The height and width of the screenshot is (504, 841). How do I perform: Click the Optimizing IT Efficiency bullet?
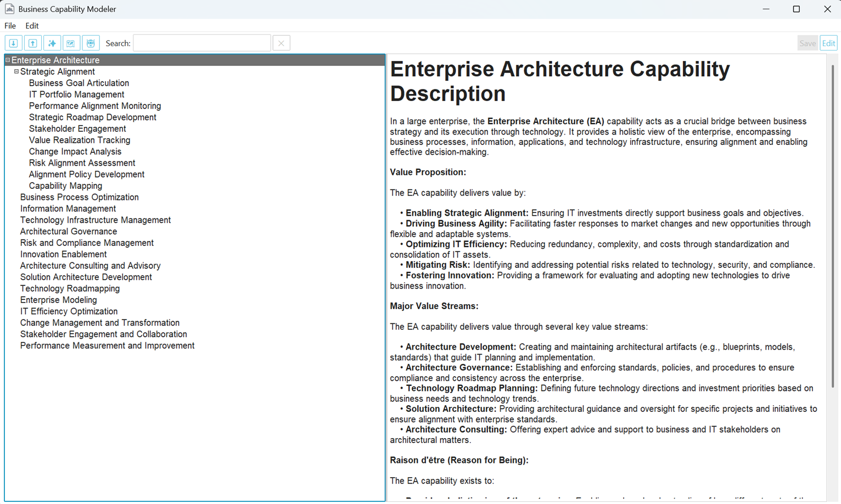pos(590,249)
